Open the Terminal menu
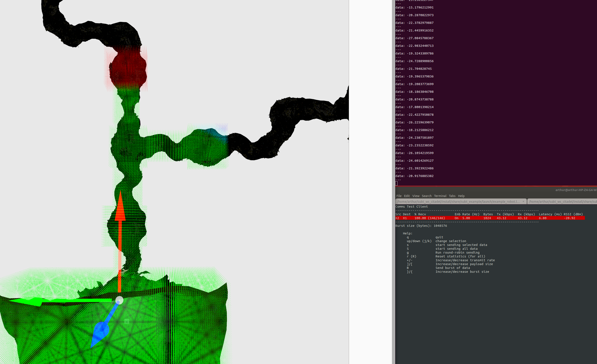This screenshot has width=597, height=364. (x=440, y=196)
